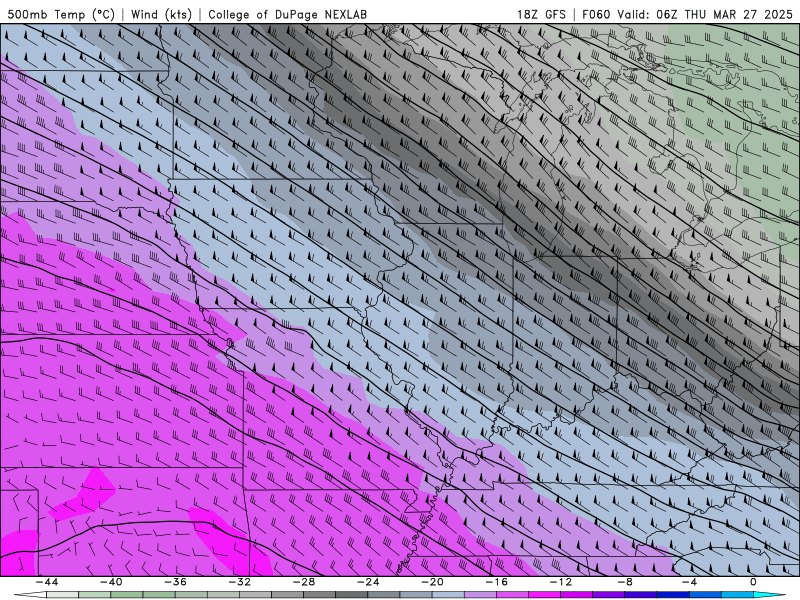Click the "F060" forecast hour label

tap(596, 14)
